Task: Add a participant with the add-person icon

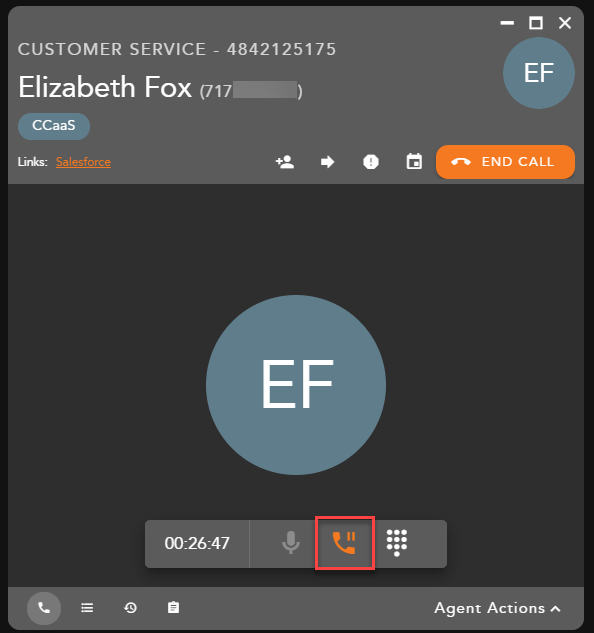Action: 285,162
